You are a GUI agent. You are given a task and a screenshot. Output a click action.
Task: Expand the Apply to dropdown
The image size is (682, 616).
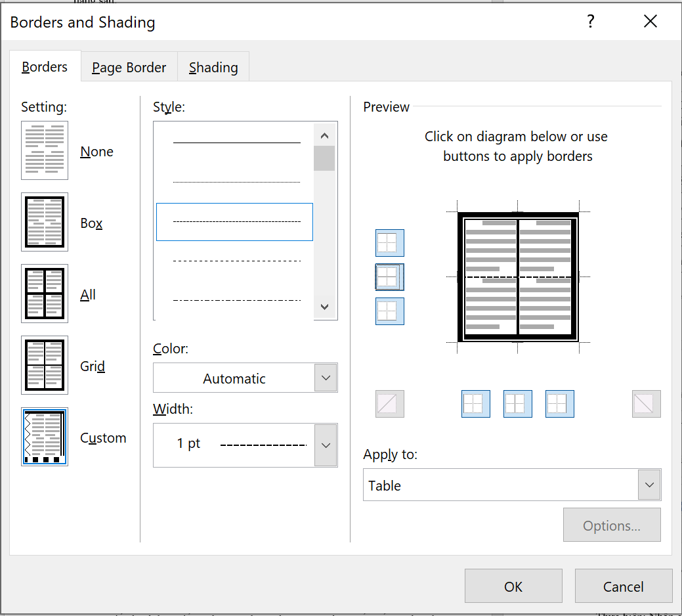649,485
